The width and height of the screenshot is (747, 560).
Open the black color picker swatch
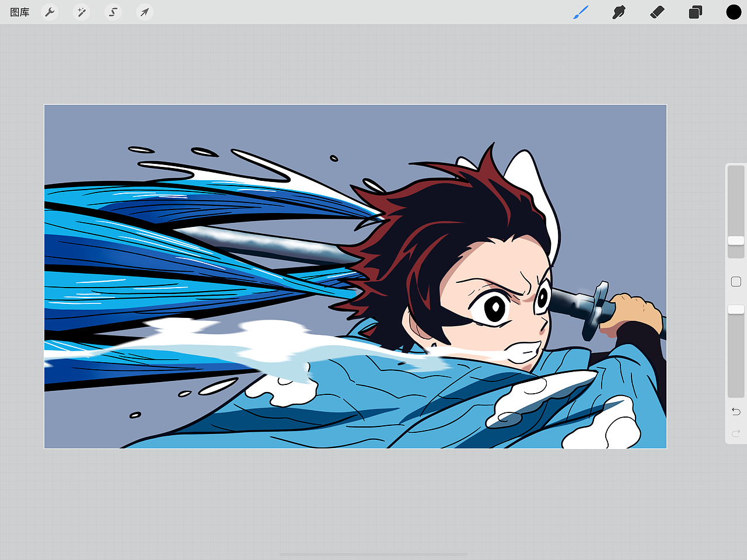coord(734,12)
